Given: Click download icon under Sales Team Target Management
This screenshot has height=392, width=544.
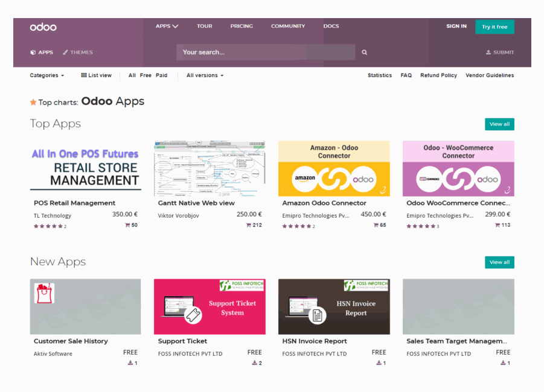Looking at the screenshot, I should (503, 363).
